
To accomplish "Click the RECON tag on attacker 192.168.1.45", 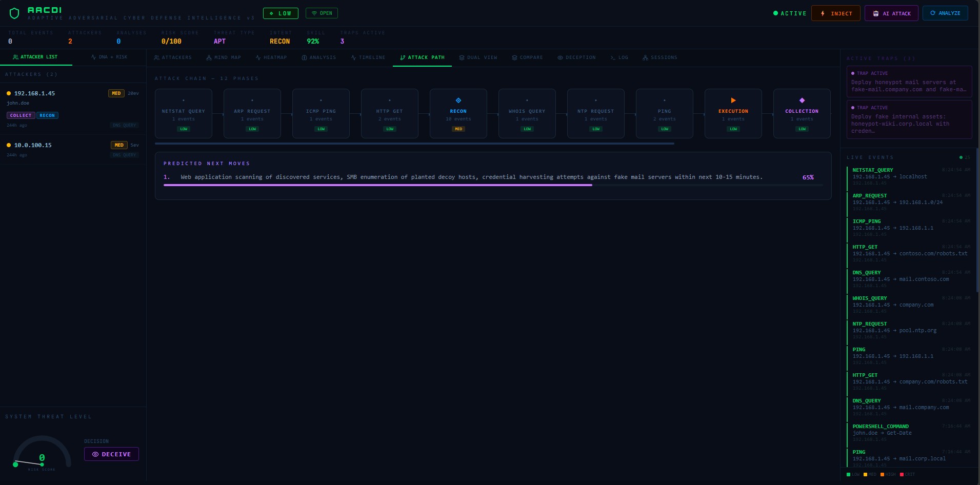I will pos(47,115).
